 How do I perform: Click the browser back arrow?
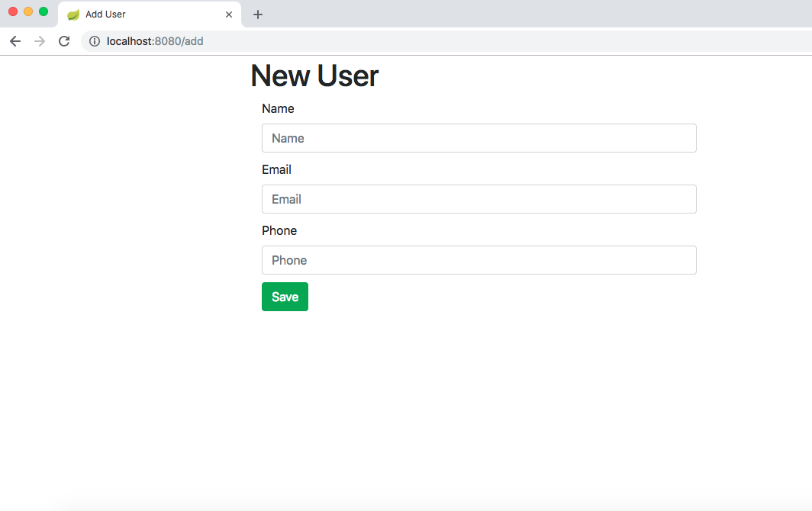tap(15, 41)
